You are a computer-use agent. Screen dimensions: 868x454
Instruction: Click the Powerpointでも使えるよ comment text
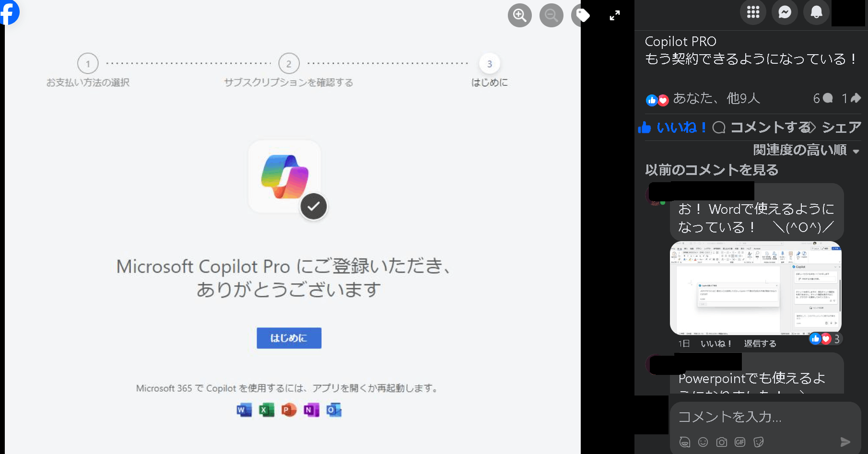coord(751,378)
